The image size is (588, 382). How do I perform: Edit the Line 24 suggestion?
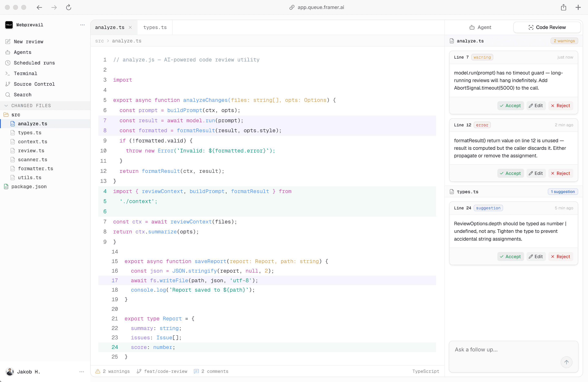click(x=536, y=257)
